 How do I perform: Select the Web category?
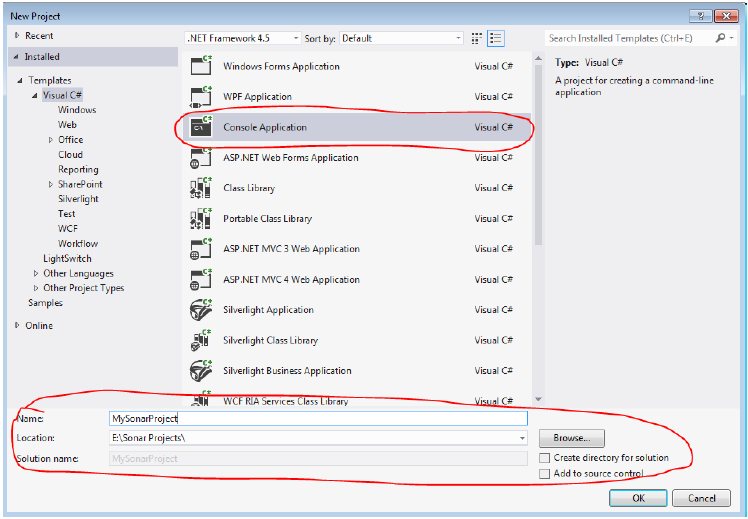pos(67,125)
